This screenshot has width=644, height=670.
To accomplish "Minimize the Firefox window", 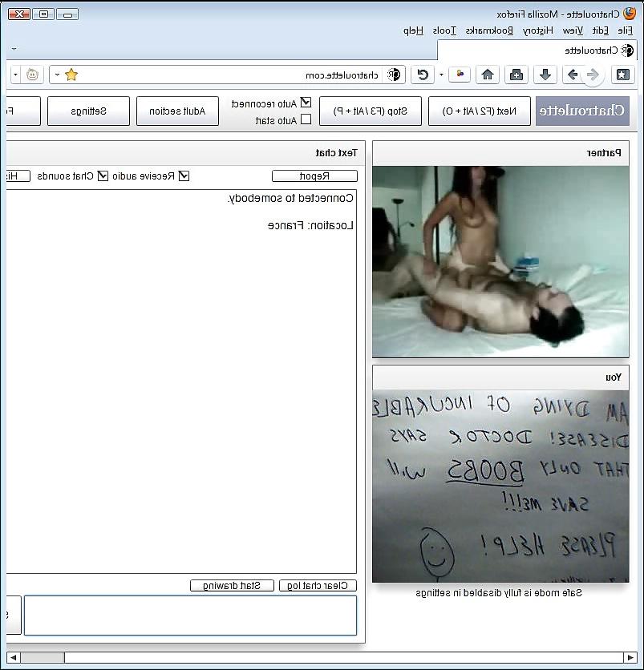I will pos(67,14).
